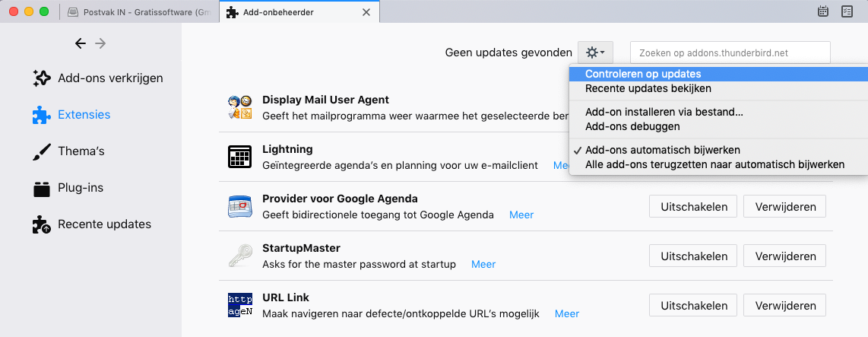This screenshot has height=337, width=868.
Task: Click the StartupMaster key icon
Action: (x=239, y=256)
